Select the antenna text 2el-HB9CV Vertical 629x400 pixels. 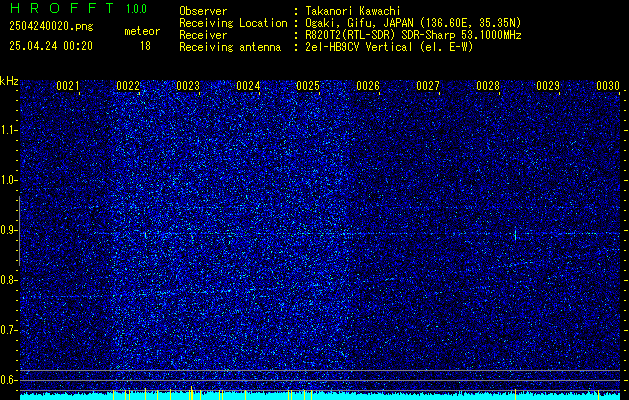359,47
